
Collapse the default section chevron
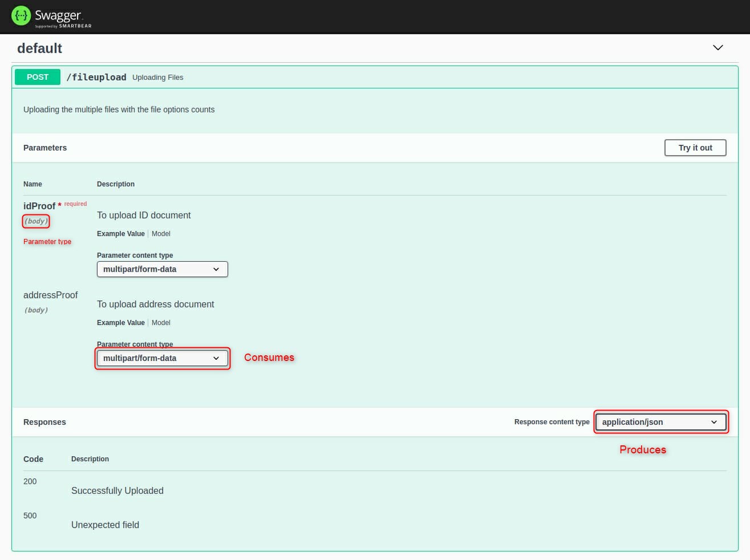point(718,47)
